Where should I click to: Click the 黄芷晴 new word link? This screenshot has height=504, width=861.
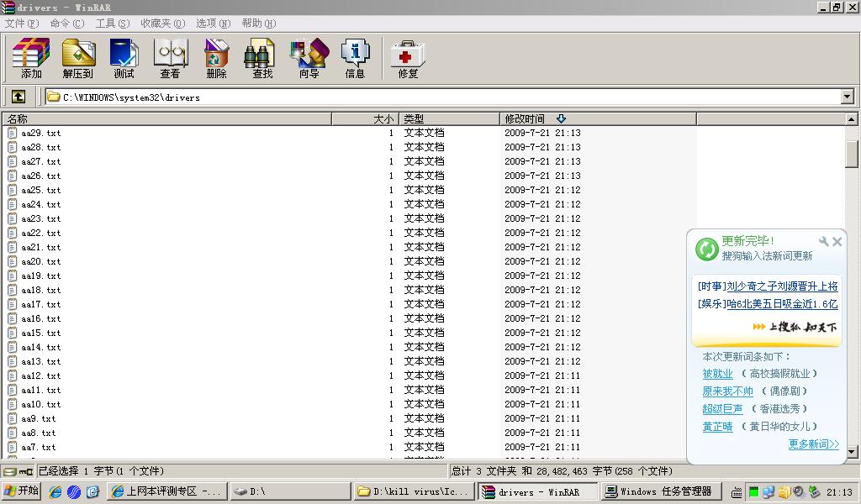(x=718, y=426)
